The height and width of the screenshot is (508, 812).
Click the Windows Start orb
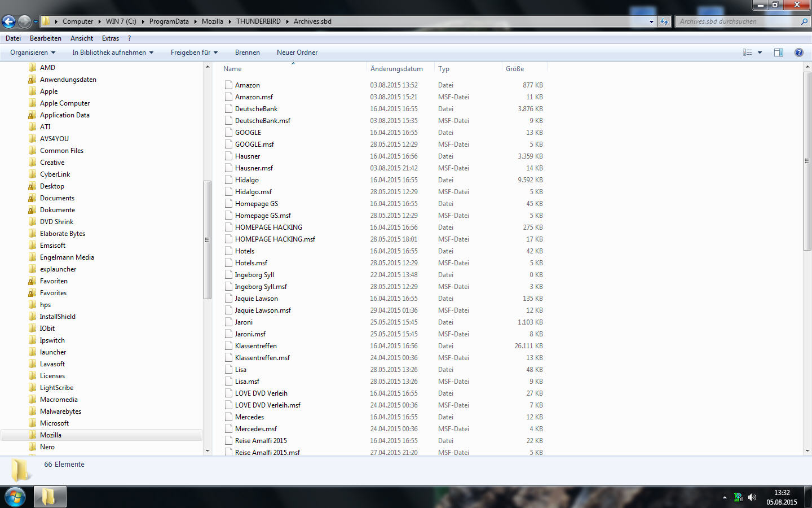(x=15, y=497)
